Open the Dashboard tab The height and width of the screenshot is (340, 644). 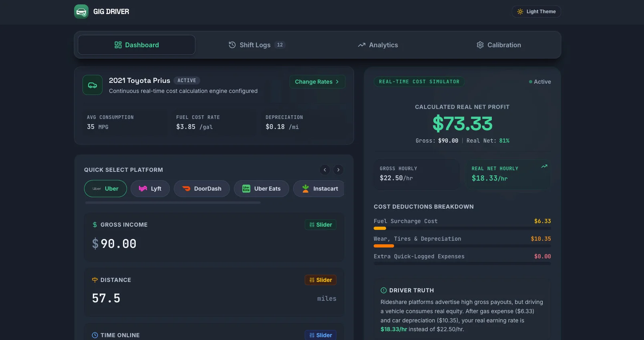[137, 45]
